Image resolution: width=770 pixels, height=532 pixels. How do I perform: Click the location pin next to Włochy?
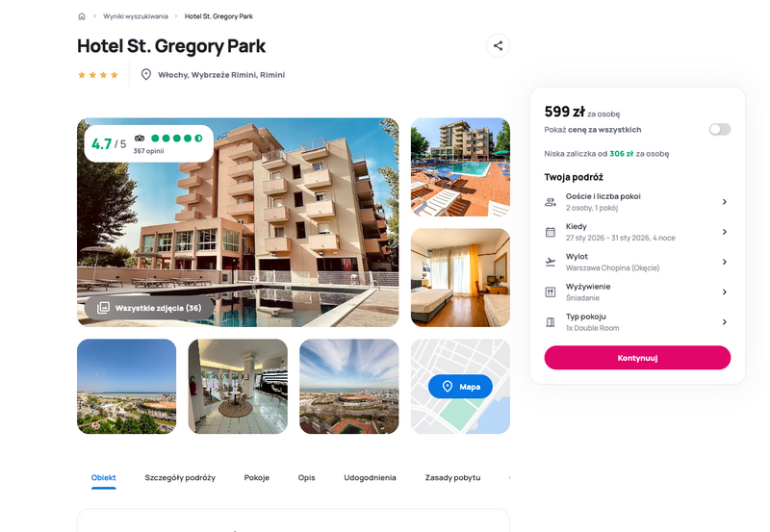(x=146, y=75)
